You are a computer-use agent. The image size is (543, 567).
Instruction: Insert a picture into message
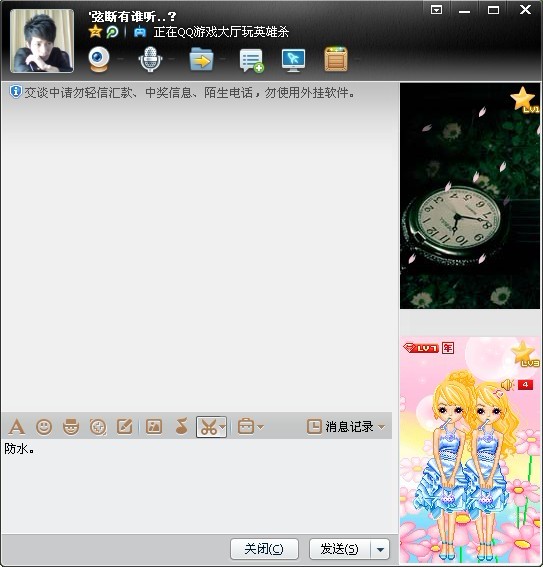pyautogui.click(x=154, y=427)
